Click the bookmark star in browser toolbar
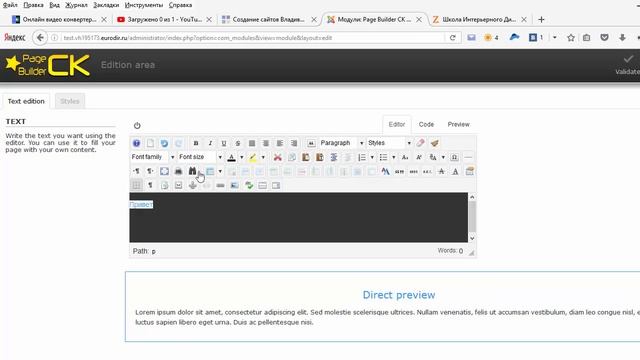 tap(571, 38)
